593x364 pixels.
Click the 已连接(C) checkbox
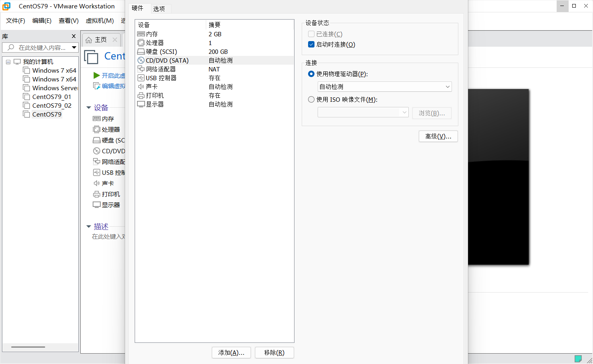[x=311, y=34]
